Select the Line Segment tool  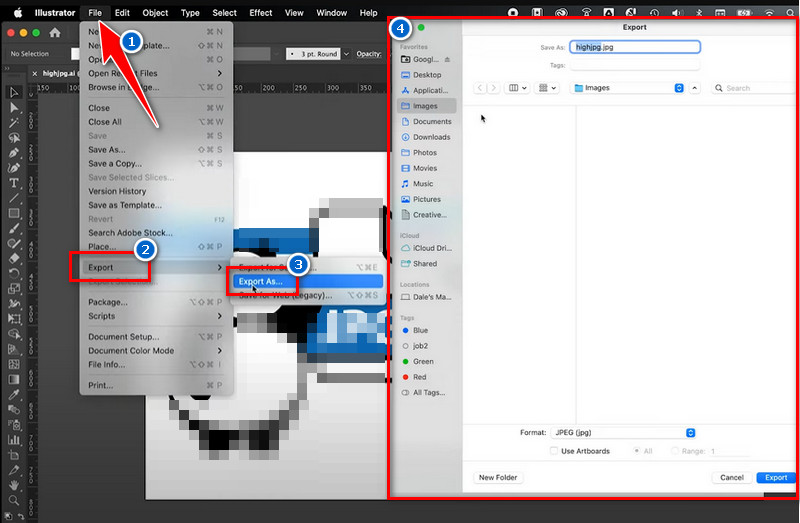click(x=14, y=198)
